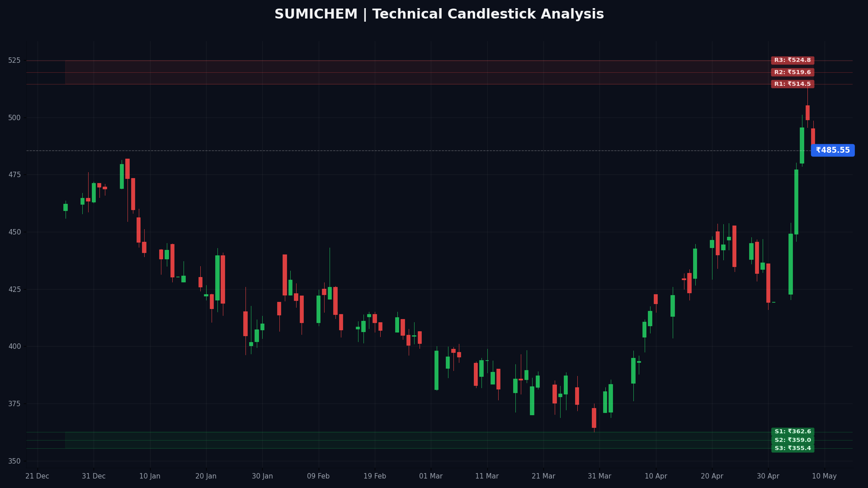Click the 525 y-axis label
868x488 pixels.
pyautogui.click(x=14, y=61)
